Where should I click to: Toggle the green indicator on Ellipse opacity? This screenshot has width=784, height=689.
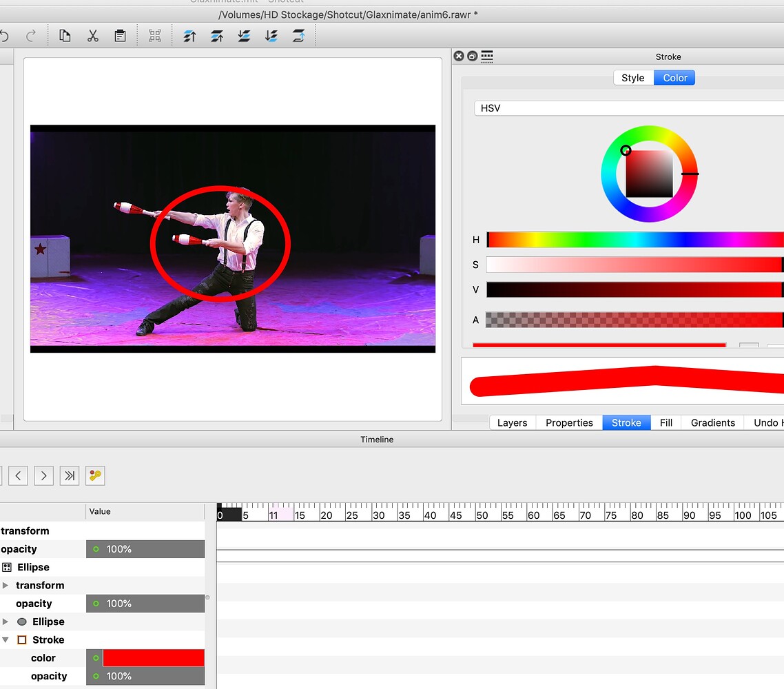coord(96,603)
